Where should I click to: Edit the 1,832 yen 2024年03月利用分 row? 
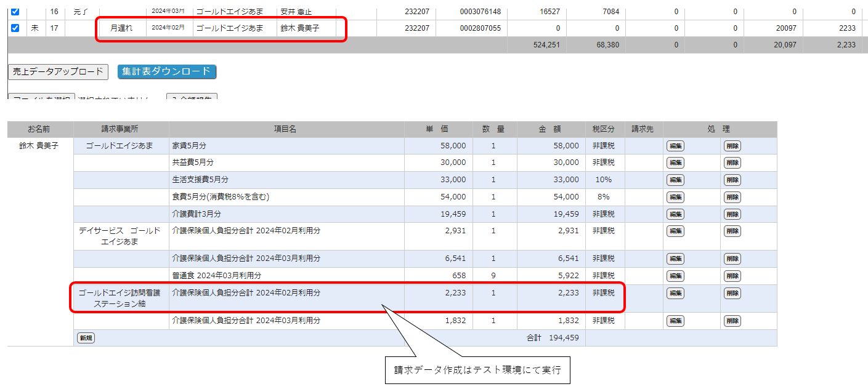675,321
